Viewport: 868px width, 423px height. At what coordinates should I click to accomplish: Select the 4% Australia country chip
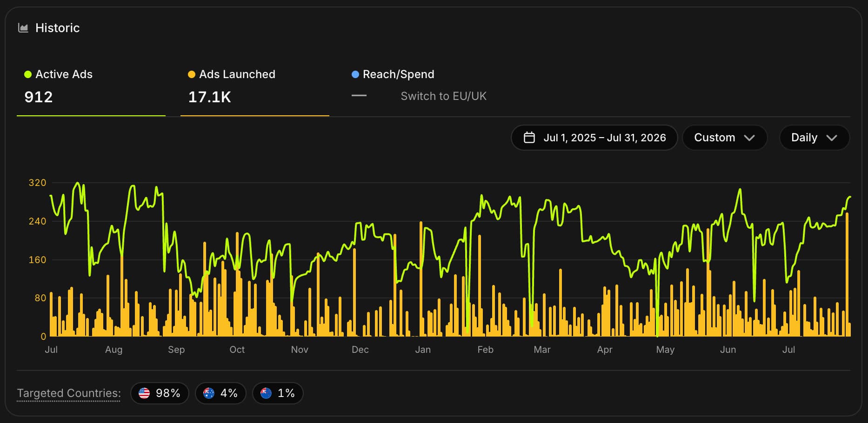click(x=220, y=393)
